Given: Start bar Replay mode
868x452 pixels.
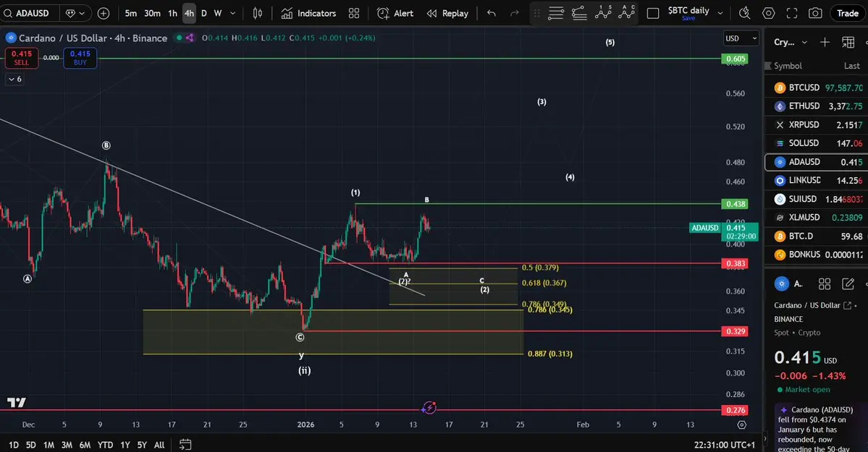Looking at the screenshot, I should tap(447, 13).
